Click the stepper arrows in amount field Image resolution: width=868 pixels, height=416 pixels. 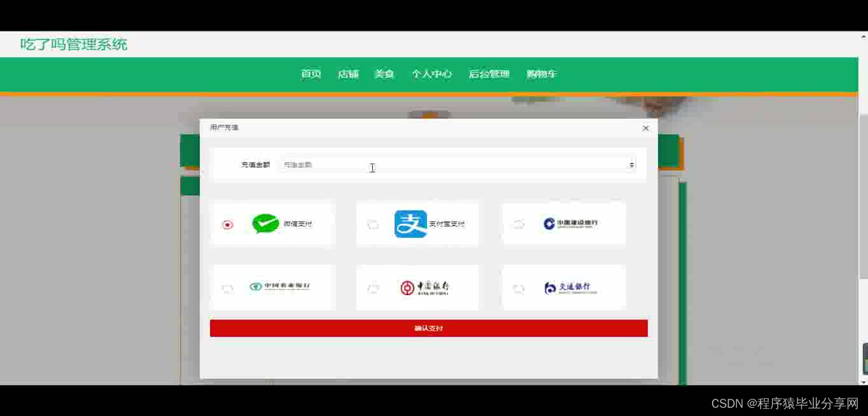pyautogui.click(x=631, y=165)
